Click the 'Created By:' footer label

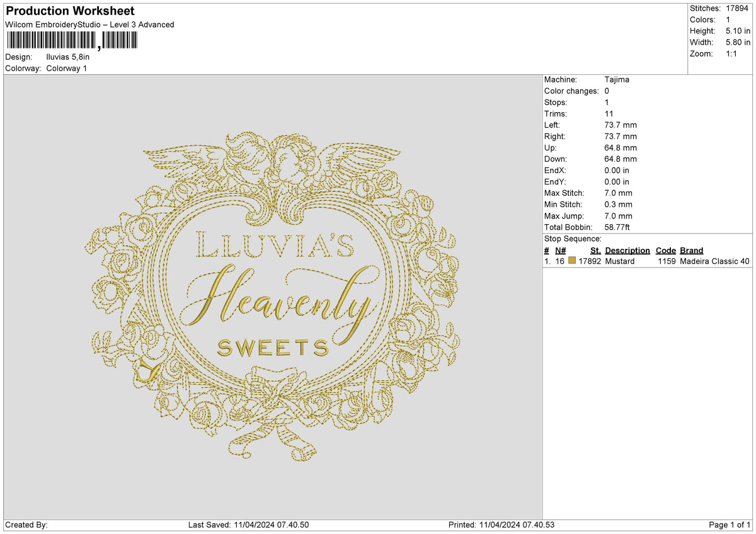click(26, 525)
